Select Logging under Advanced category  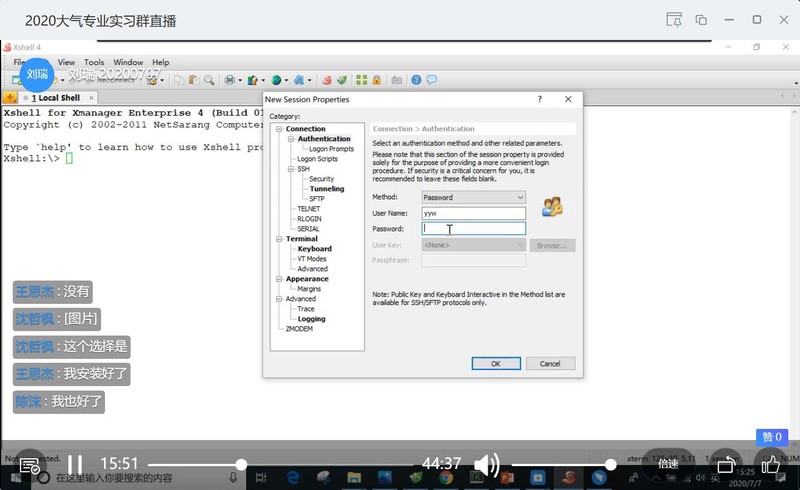[311, 319]
